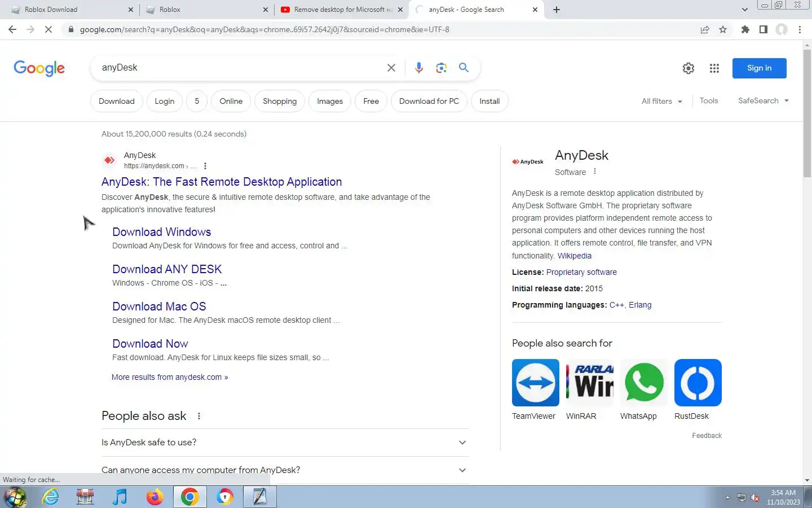
Task: Stop loading the page using X button
Action: [48, 29]
